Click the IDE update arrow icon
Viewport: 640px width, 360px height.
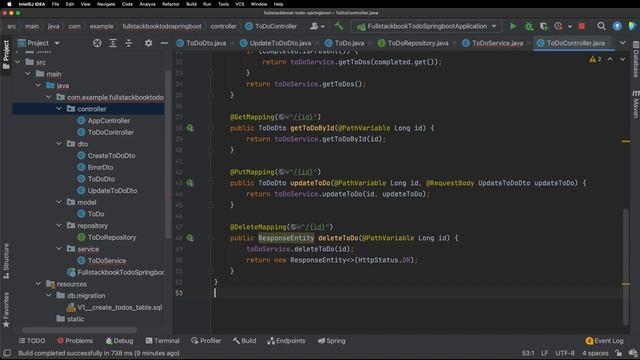617,26
